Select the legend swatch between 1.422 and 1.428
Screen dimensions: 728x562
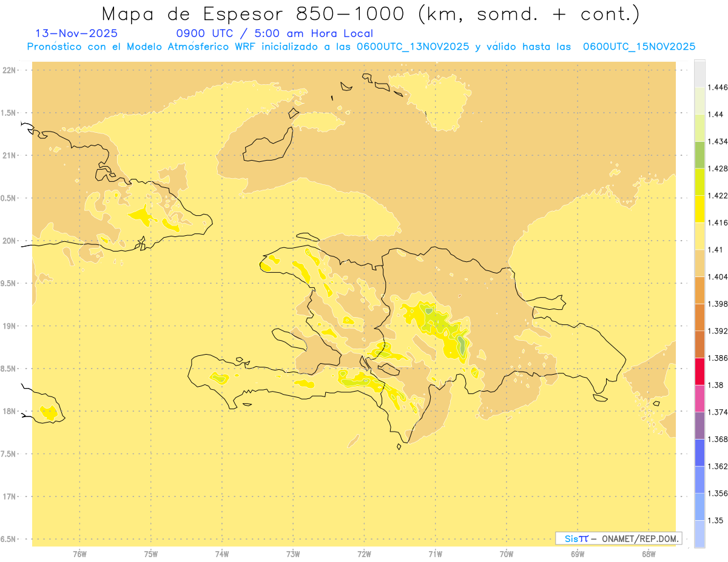click(x=699, y=182)
